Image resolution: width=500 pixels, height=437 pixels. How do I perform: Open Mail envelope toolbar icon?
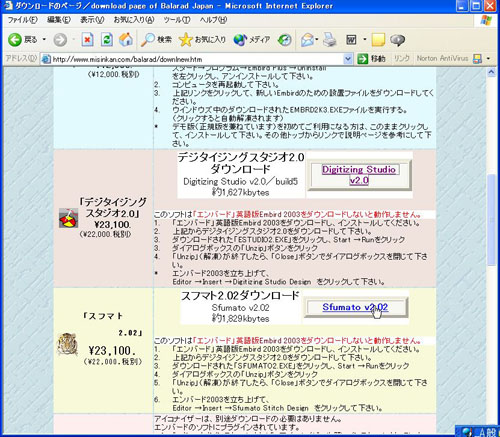pyautogui.click(x=307, y=40)
